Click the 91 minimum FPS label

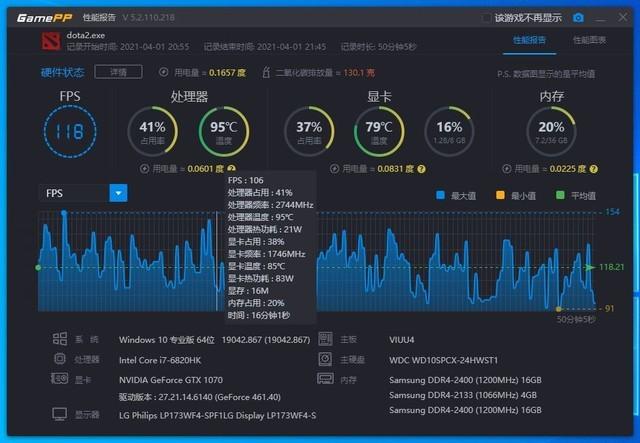pyautogui.click(x=609, y=309)
